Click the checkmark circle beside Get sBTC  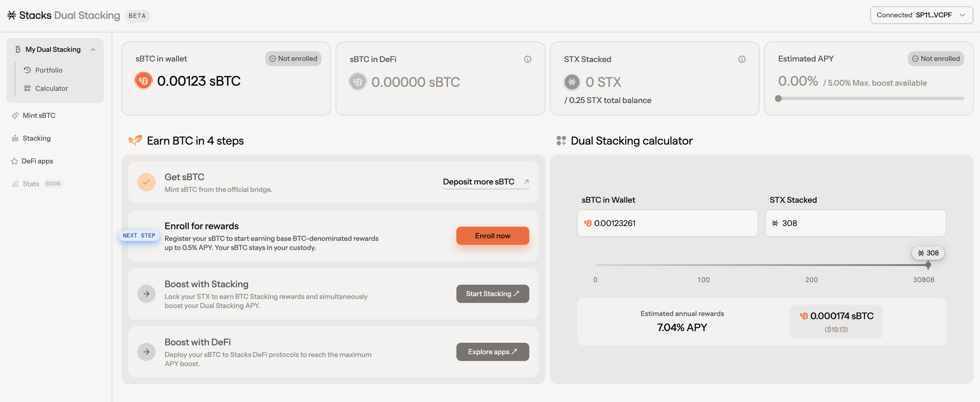146,182
